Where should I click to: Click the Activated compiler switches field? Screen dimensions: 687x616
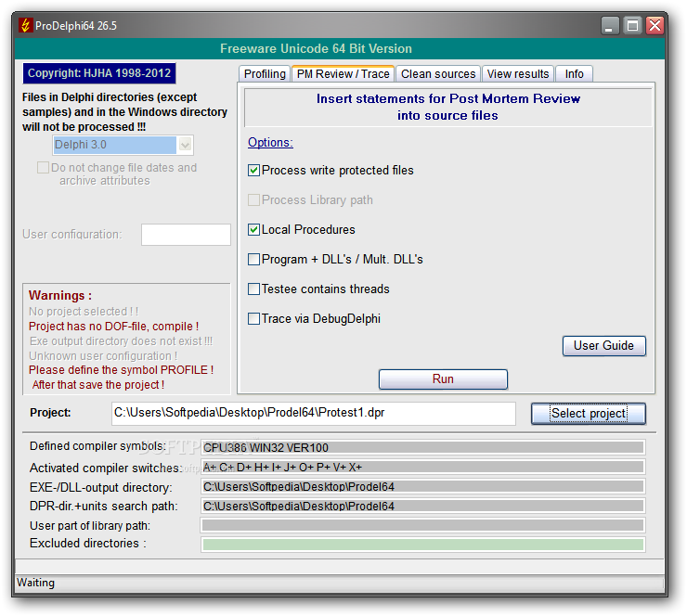[x=422, y=468]
